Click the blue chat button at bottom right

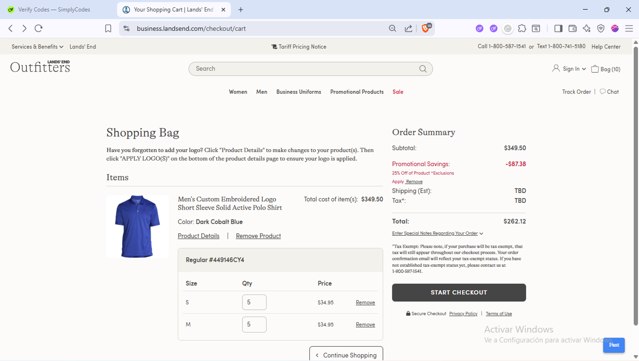[x=614, y=345]
